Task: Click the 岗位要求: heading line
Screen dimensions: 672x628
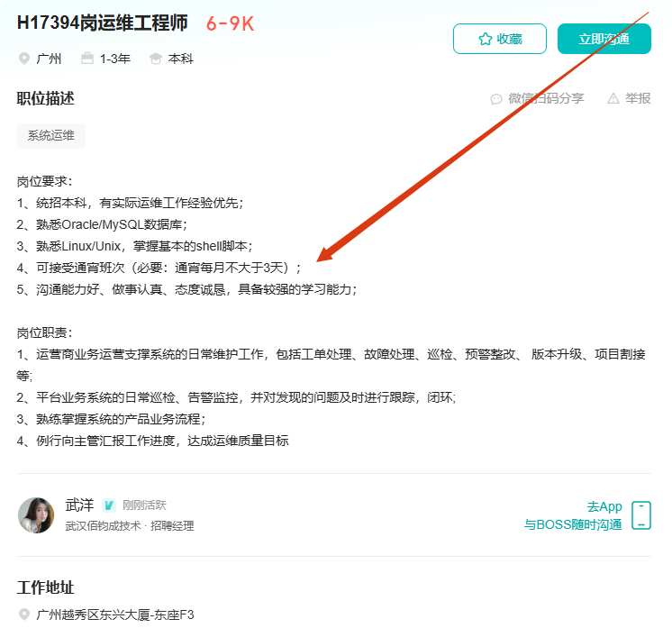Action: click(44, 181)
